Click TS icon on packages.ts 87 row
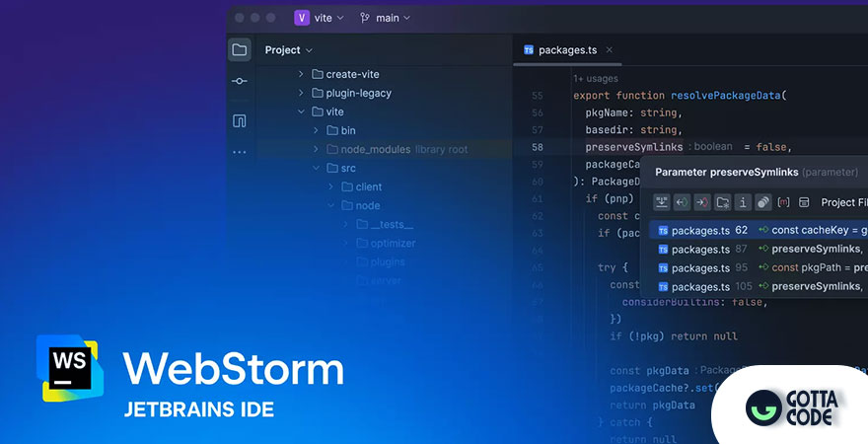The width and height of the screenshot is (868, 444). pos(663,249)
